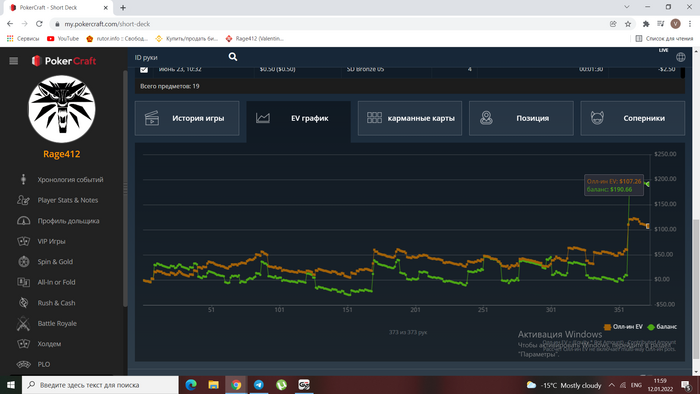Click the language globe icon
The image size is (700, 394).
point(680,57)
